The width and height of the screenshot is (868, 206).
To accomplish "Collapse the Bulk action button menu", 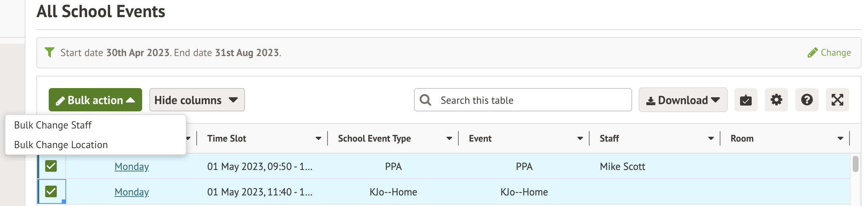I will [x=95, y=100].
